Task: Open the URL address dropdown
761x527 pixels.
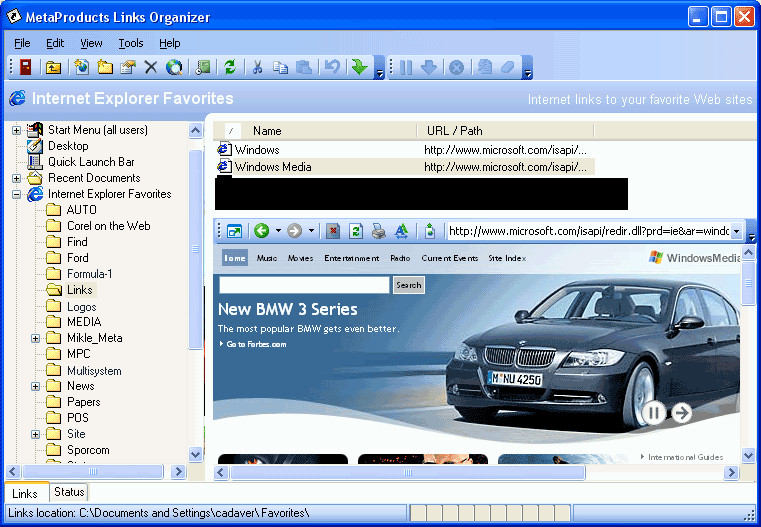Action: pos(737,231)
